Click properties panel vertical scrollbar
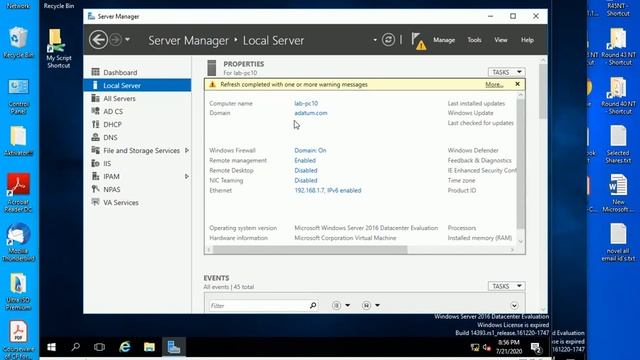Viewport: 640px width, 360px height. pyautogui.click(x=520, y=163)
